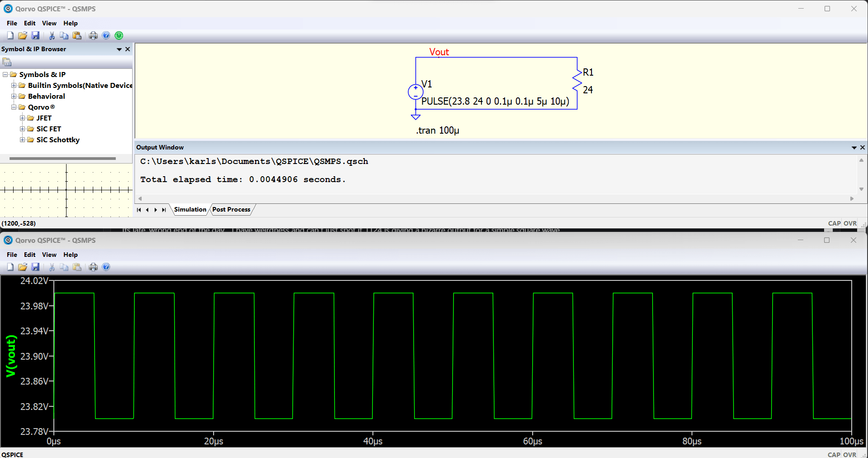Click Copy icon in waveform window toolbar
Screen dimensions: 868x458
click(64, 267)
